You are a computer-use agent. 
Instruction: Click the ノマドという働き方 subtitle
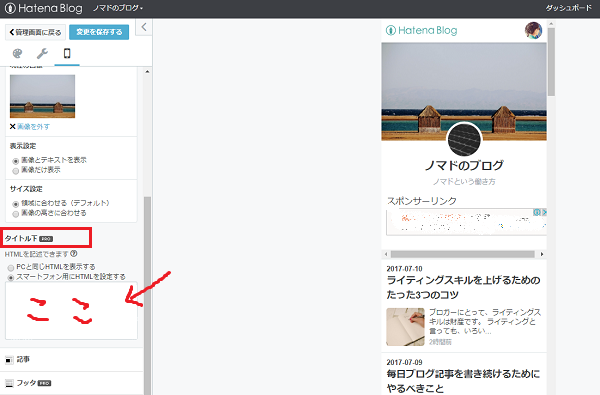tap(464, 182)
